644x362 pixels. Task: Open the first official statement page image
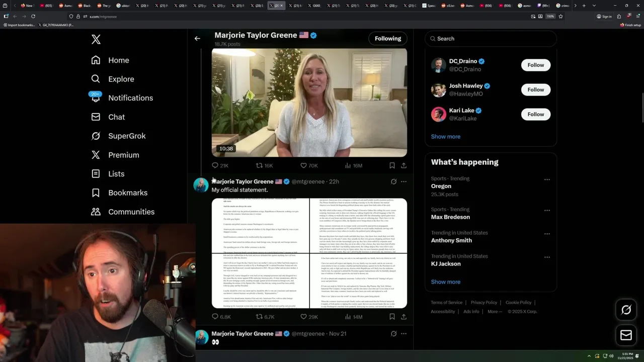click(x=260, y=225)
